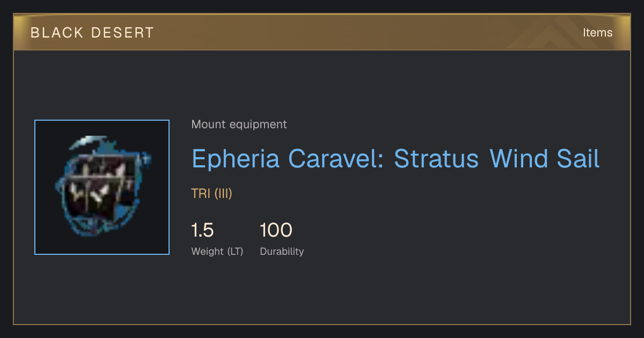Click the 100 durability value

tap(276, 230)
